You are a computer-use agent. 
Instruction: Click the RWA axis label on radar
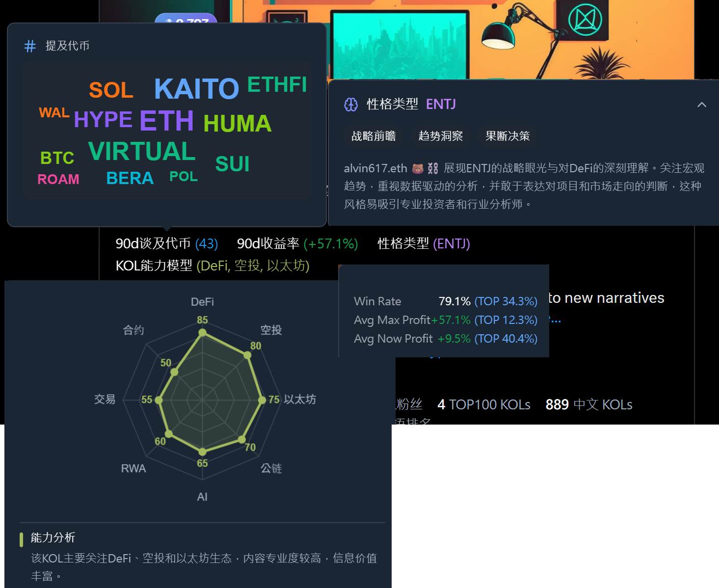[x=133, y=469]
